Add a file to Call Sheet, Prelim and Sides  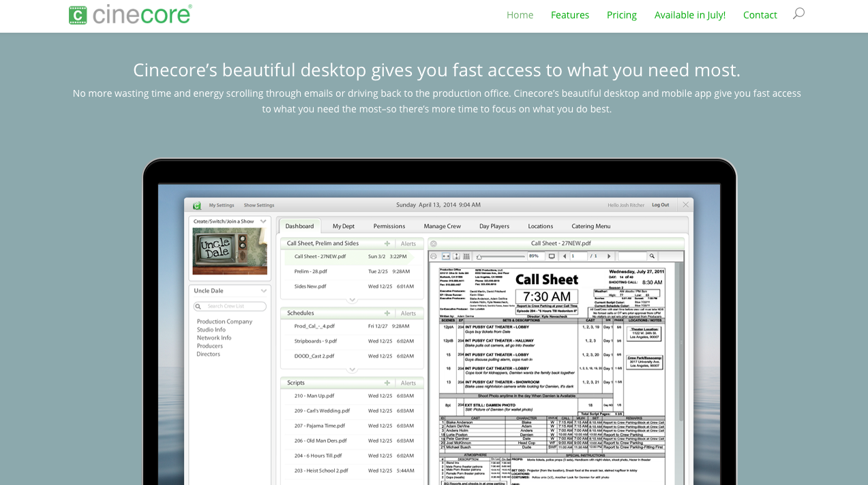pos(387,243)
